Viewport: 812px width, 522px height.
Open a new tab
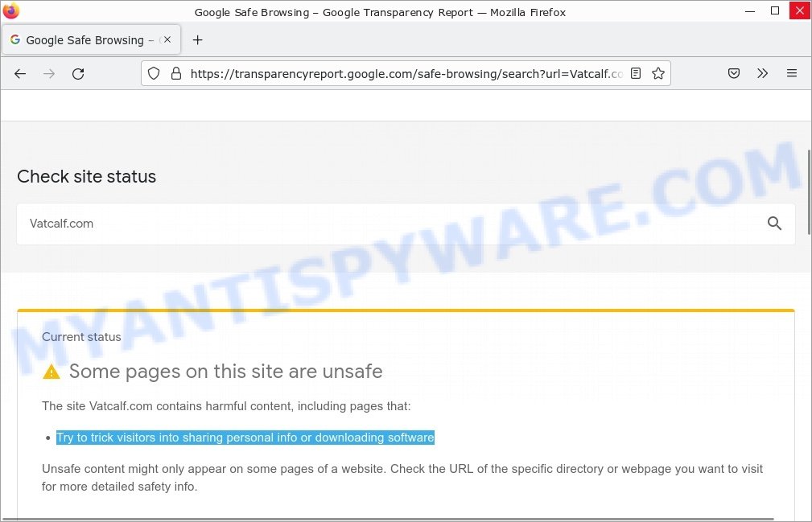click(x=198, y=40)
